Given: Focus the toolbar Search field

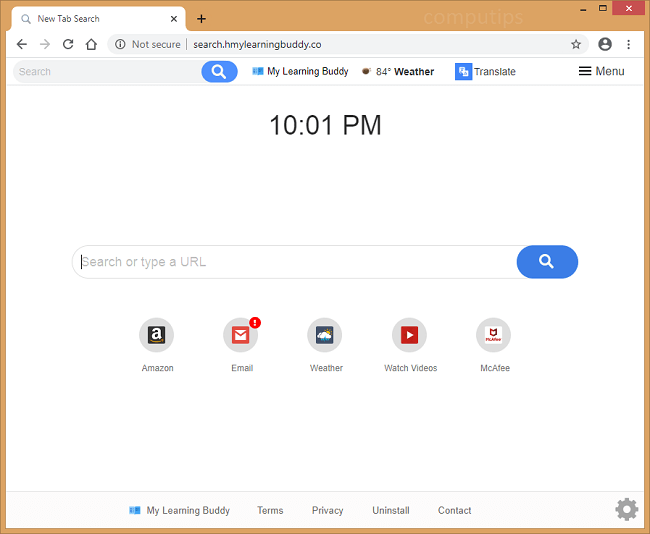Looking at the screenshot, I should tap(108, 72).
